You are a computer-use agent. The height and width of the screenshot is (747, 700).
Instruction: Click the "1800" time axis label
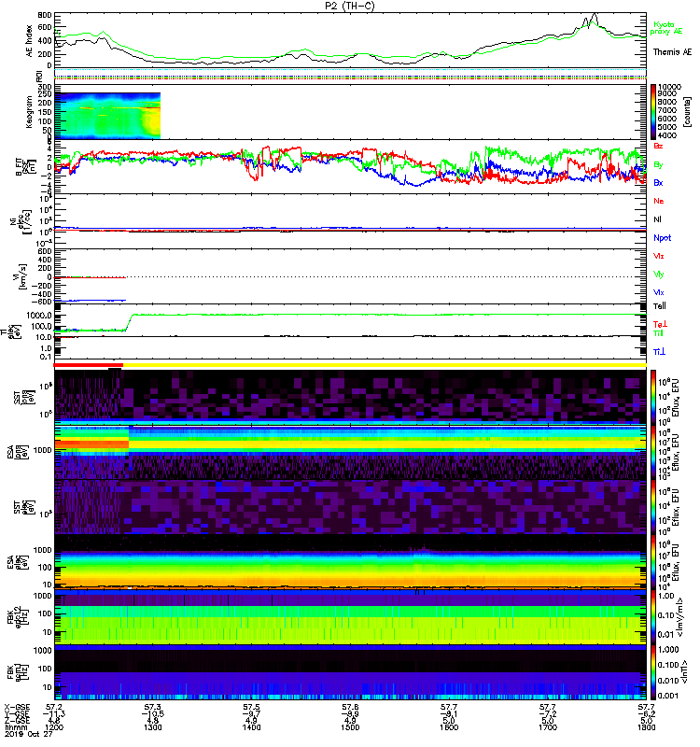[646, 727]
